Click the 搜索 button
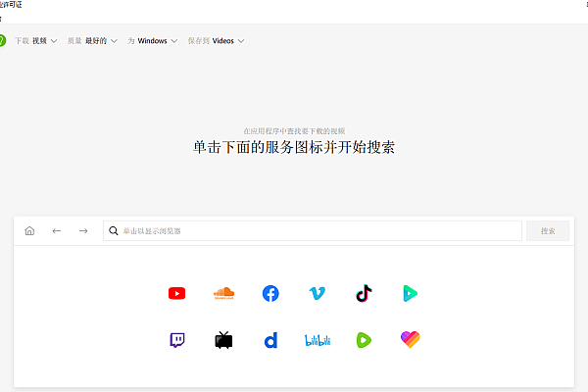This screenshot has height=392, width=588. click(548, 230)
